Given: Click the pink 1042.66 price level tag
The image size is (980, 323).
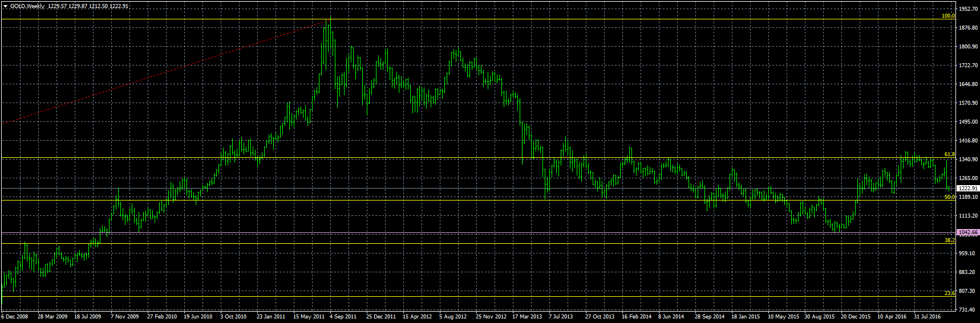Looking at the screenshot, I should pos(967,232).
